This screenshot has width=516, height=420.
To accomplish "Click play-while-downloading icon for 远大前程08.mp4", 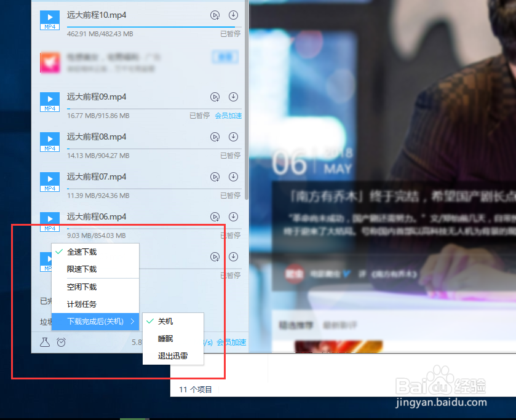I will click(215, 137).
